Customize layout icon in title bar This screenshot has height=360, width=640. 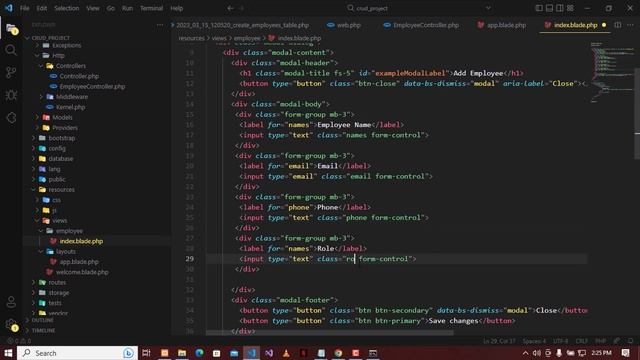coord(570,8)
